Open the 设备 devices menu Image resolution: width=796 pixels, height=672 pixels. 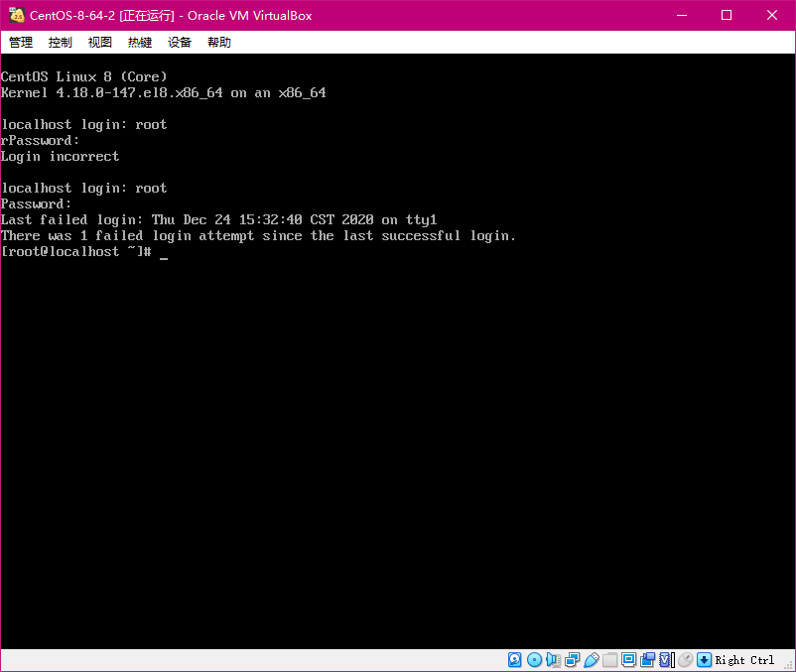(x=179, y=42)
